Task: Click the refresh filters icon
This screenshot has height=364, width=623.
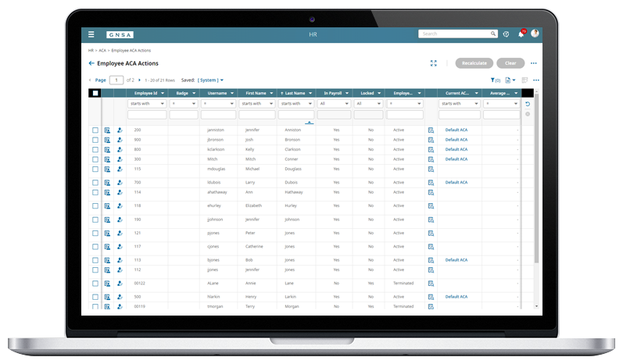Action: (528, 104)
